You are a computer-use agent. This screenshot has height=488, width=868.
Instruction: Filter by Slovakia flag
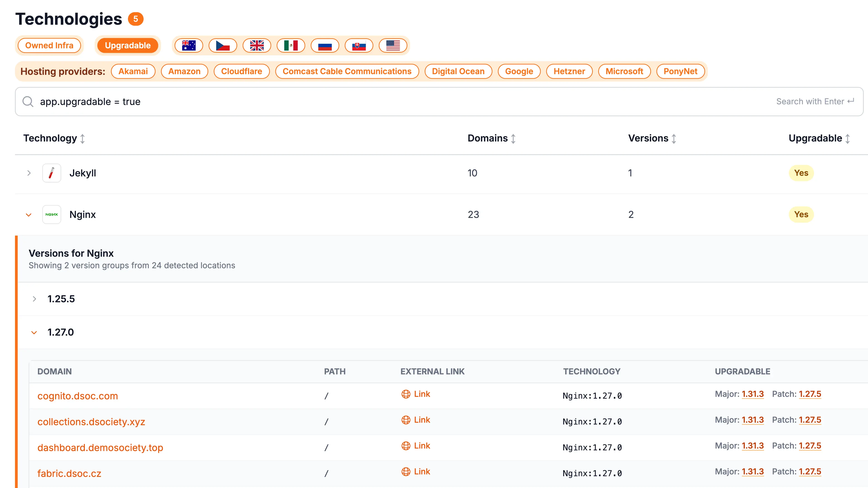tap(359, 45)
